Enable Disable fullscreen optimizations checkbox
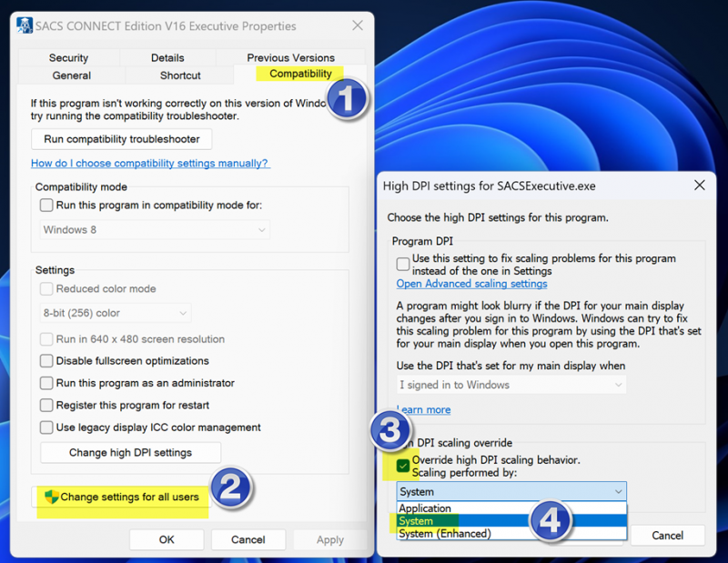The height and width of the screenshot is (563, 728). point(46,361)
